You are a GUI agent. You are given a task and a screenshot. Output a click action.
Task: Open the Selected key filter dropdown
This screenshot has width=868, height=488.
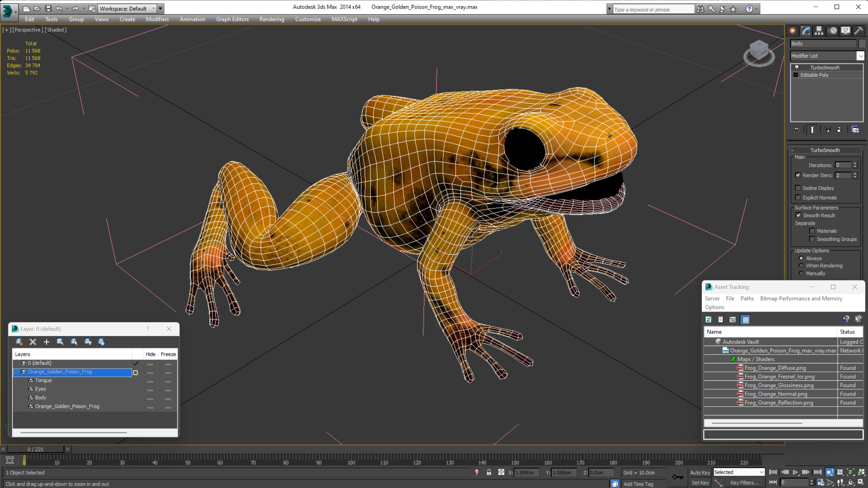(x=739, y=472)
